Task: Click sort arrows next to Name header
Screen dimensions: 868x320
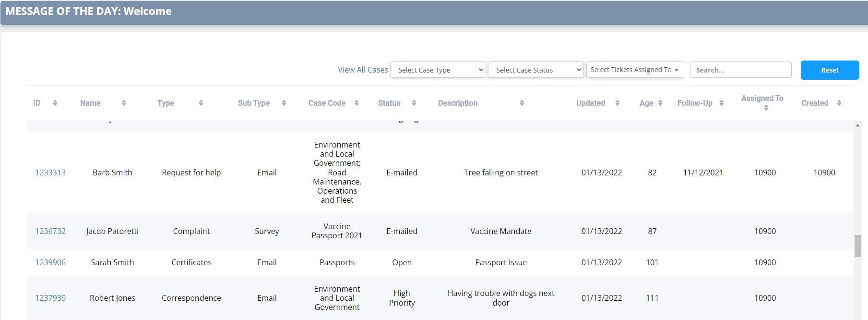Action: point(124,103)
